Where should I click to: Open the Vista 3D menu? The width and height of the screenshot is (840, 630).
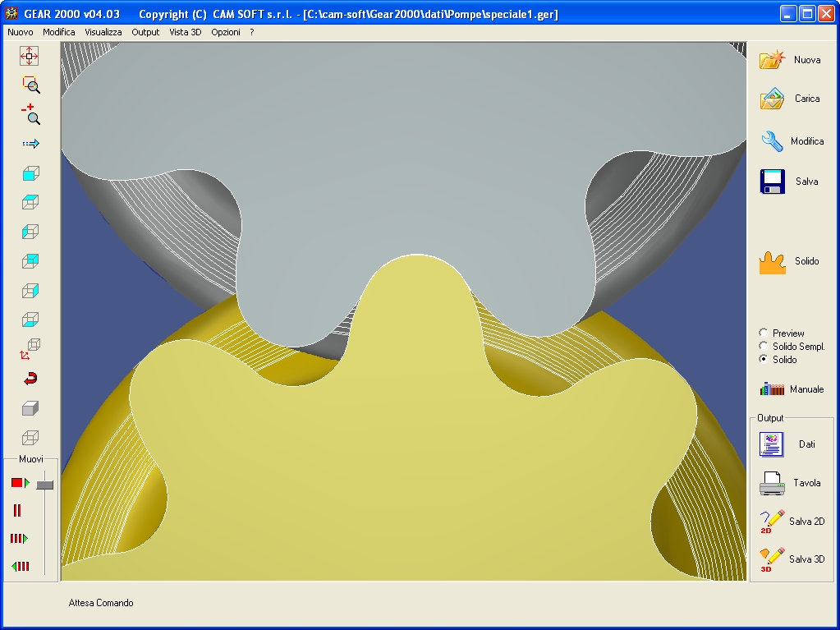(186, 32)
